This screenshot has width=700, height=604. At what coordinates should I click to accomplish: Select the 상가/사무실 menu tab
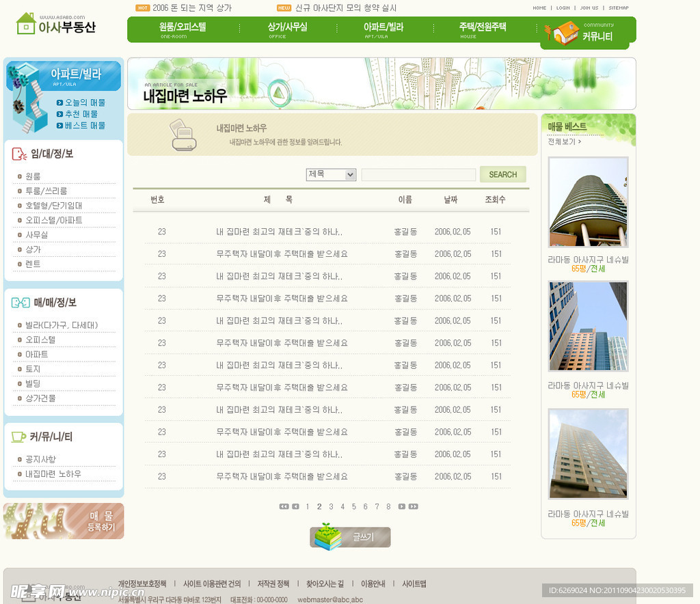pos(287,29)
